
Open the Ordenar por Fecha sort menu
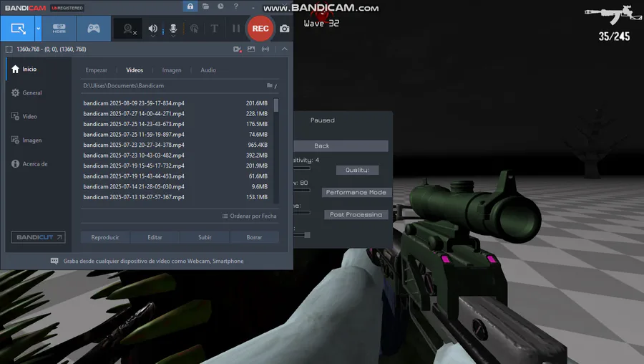(x=249, y=216)
